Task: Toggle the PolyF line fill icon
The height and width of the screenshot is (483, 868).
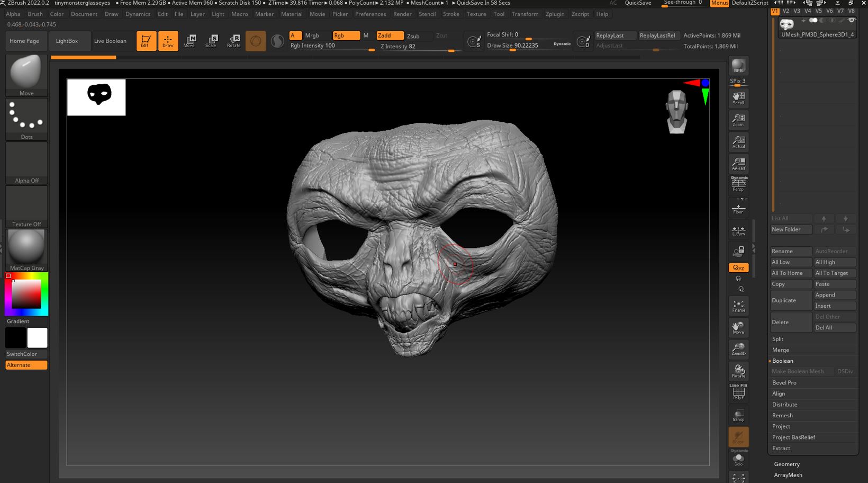Action: coord(738,392)
